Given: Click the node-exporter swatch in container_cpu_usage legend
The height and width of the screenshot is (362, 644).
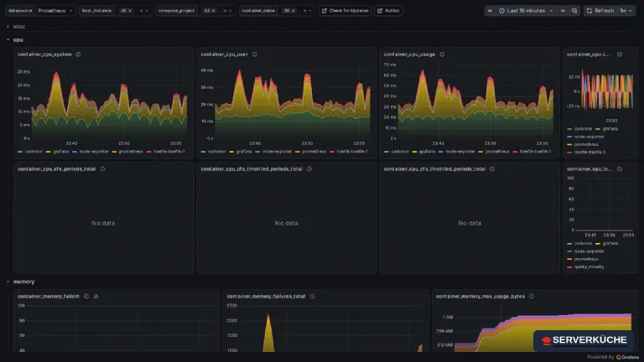Looking at the screenshot, I should pyautogui.click(x=441, y=152).
